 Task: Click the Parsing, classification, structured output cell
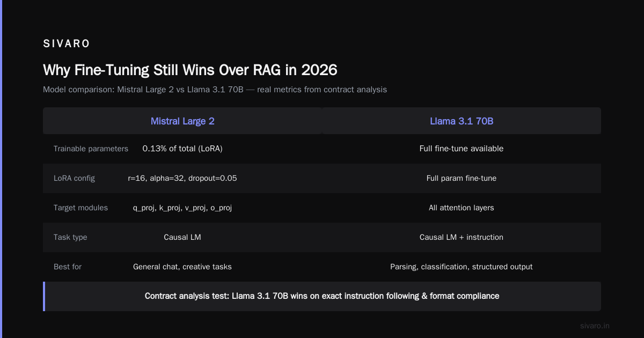click(462, 267)
